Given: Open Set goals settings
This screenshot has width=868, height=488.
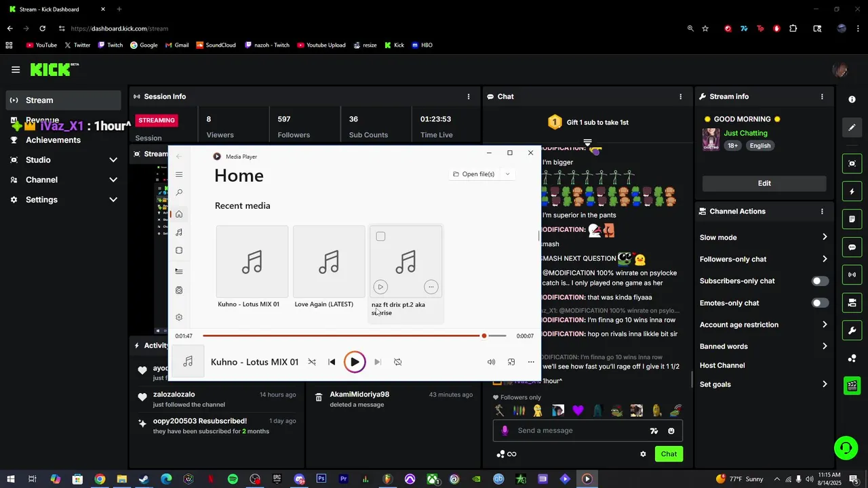Looking at the screenshot, I should [764, 384].
